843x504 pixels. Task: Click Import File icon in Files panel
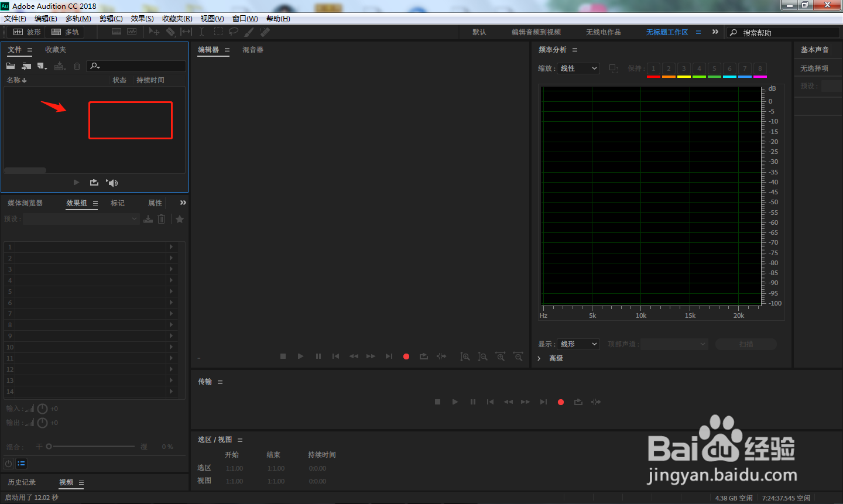pos(26,66)
